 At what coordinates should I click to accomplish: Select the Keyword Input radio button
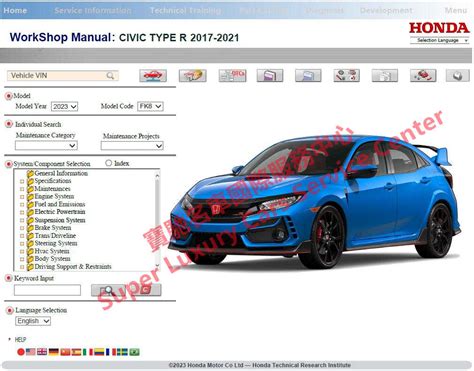[9, 278]
